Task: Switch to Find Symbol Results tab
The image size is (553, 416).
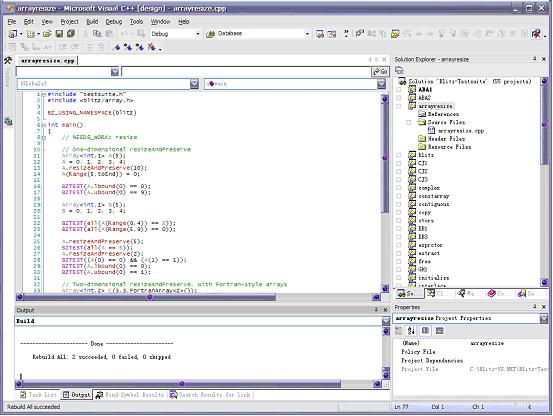Action: 130,394
